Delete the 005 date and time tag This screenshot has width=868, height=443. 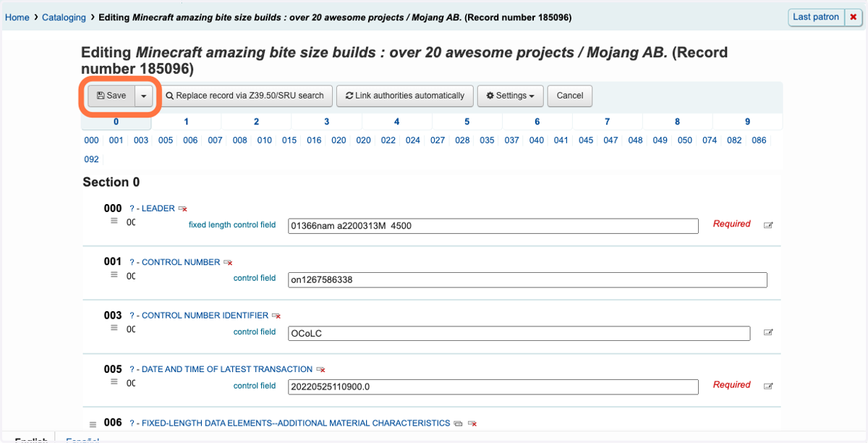click(x=320, y=370)
